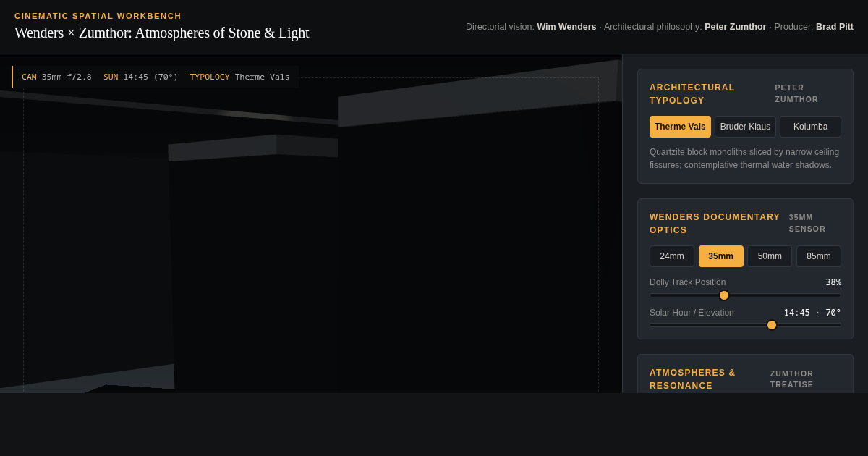The height and width of the screenshot is (456, 868).
Task: Click the SUN 14:45 (70°) viewport readout
Action: (140, 77)
